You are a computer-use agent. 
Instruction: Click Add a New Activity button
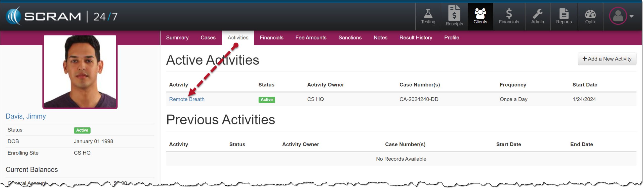coord(607,59)
